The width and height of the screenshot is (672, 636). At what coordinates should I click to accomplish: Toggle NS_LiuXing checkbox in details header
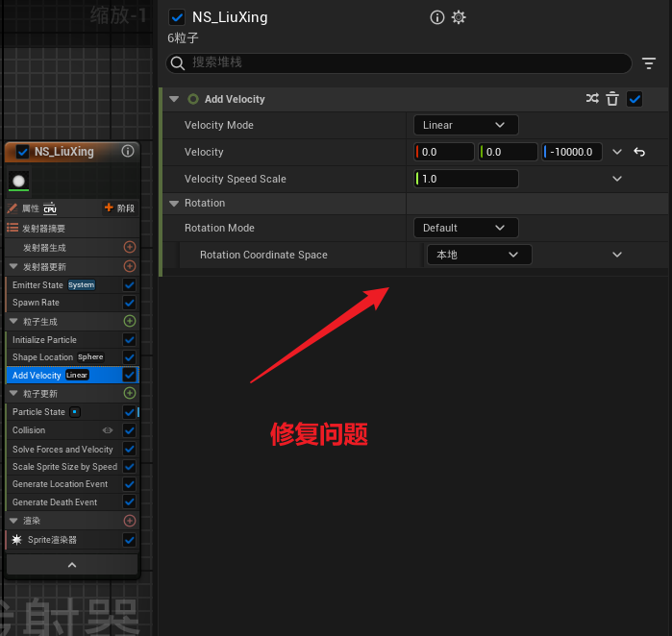177,17
